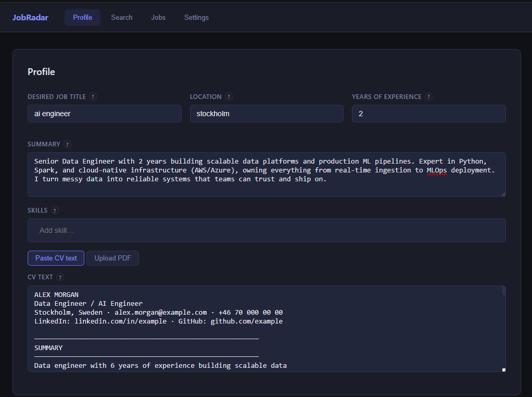Click inside the CV Text area
The image size is (532, 397).
tap(267, 329)
